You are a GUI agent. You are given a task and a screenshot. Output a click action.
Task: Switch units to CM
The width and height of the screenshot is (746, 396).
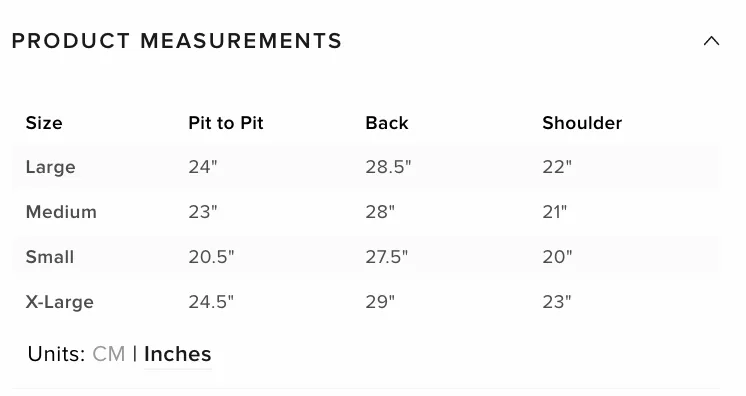[108, 354]
